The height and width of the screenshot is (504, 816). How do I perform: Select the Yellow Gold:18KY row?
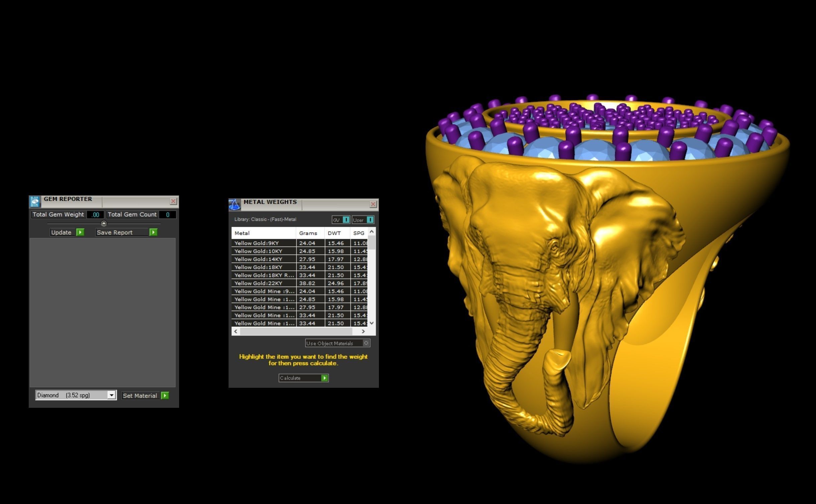300,267
